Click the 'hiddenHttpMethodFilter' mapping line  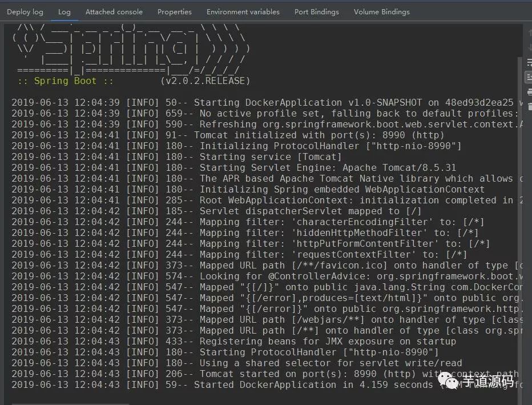click(x=245, y=233)
